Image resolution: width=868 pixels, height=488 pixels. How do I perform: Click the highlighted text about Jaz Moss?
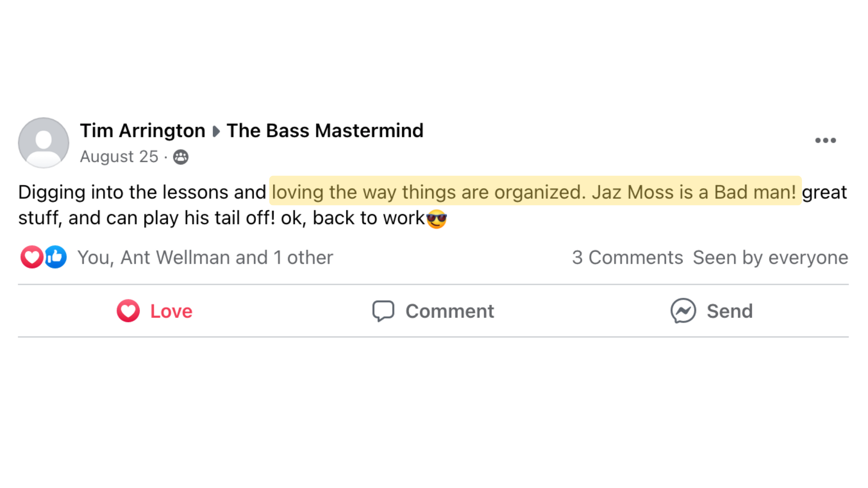coord(535,192)
